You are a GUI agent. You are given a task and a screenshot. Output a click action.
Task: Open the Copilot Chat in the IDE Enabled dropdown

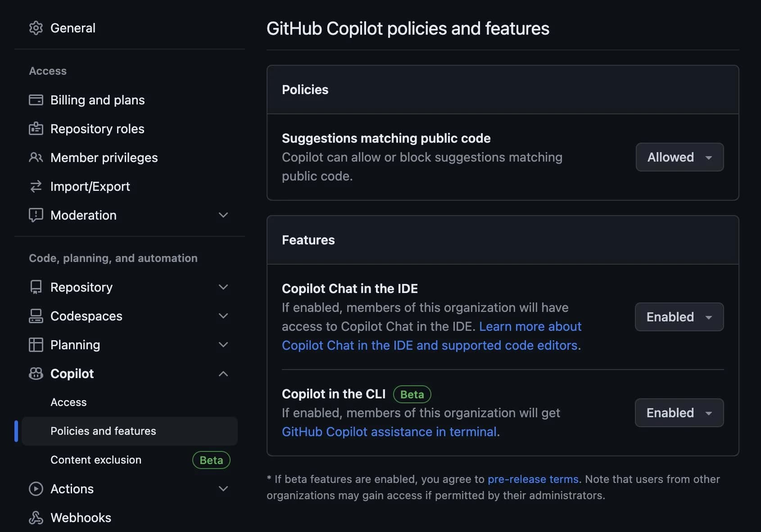(679, 317)
